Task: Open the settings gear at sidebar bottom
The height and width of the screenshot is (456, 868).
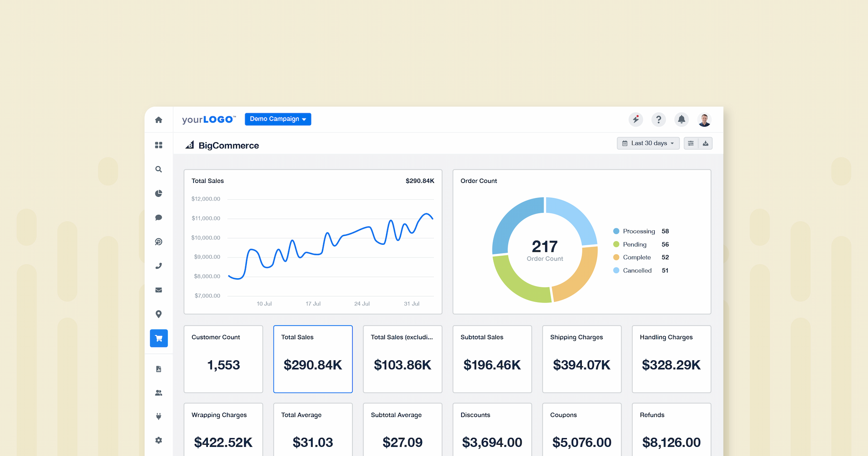Action: point(159,440)
